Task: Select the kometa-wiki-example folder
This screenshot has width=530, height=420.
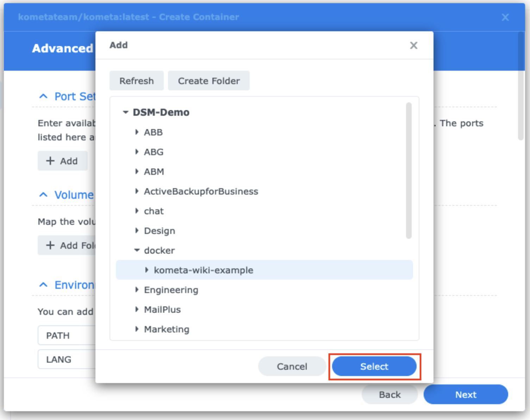Action: click(264, 270)
